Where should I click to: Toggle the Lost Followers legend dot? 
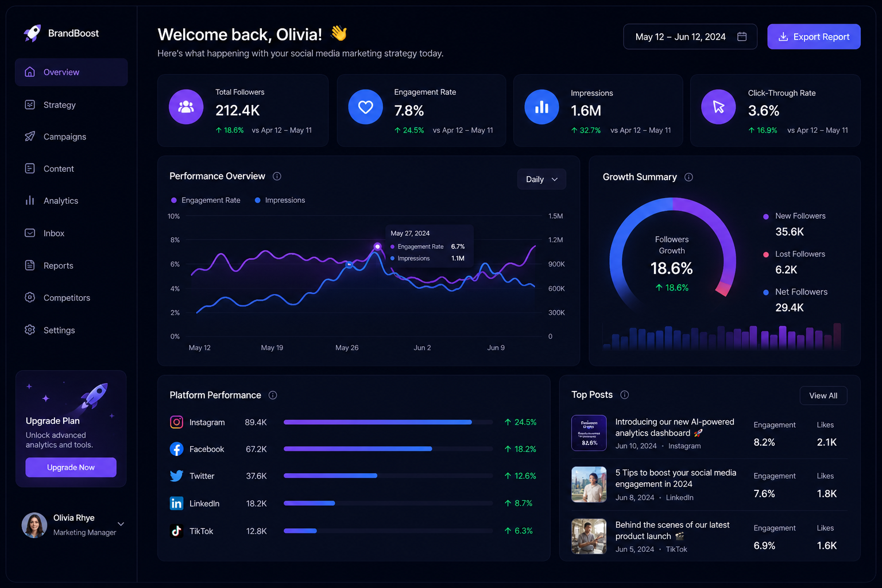pyautogui.click(x=766, y=254)
